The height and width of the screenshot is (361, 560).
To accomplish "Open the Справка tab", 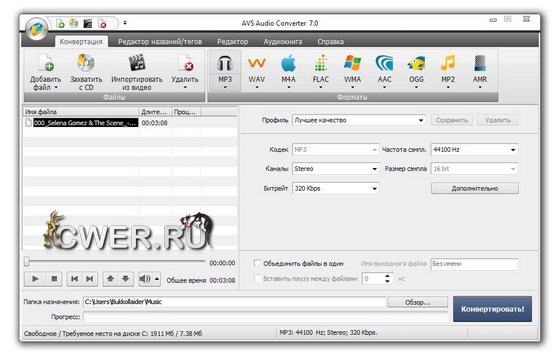I will (x=330, y=41).
